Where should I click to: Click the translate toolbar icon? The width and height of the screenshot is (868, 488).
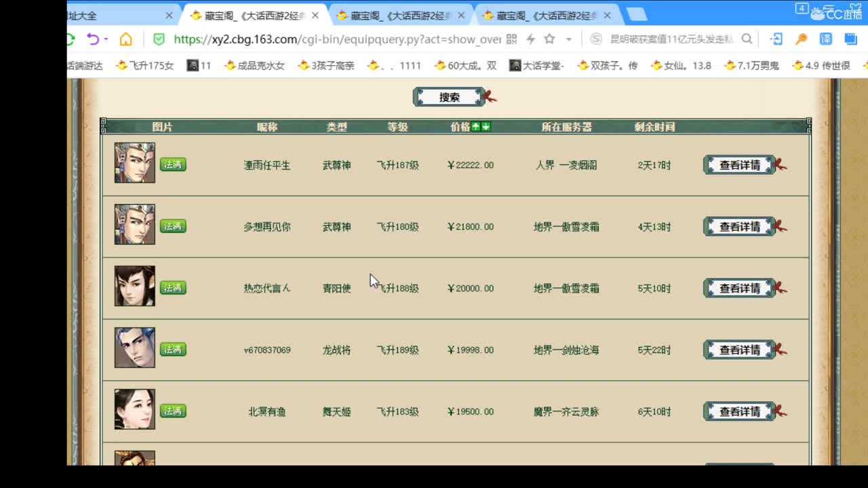click(826, 39)
